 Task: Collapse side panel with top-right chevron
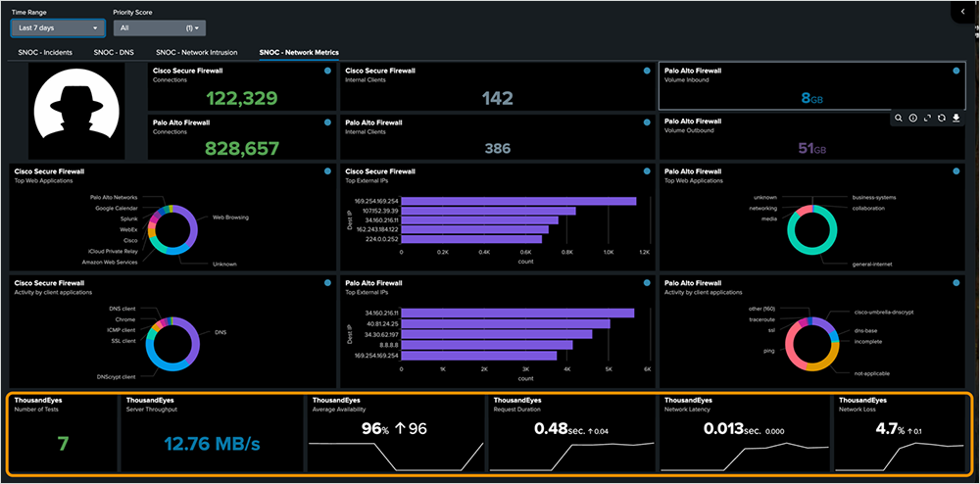point(962,11)
